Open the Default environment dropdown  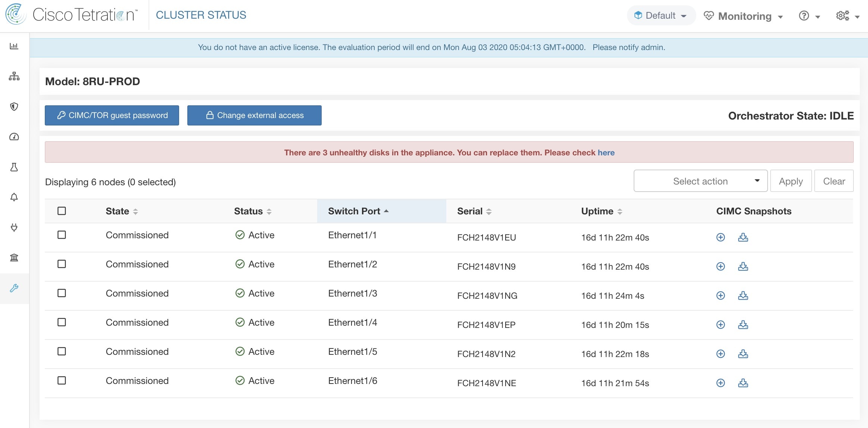coord(661,15)
